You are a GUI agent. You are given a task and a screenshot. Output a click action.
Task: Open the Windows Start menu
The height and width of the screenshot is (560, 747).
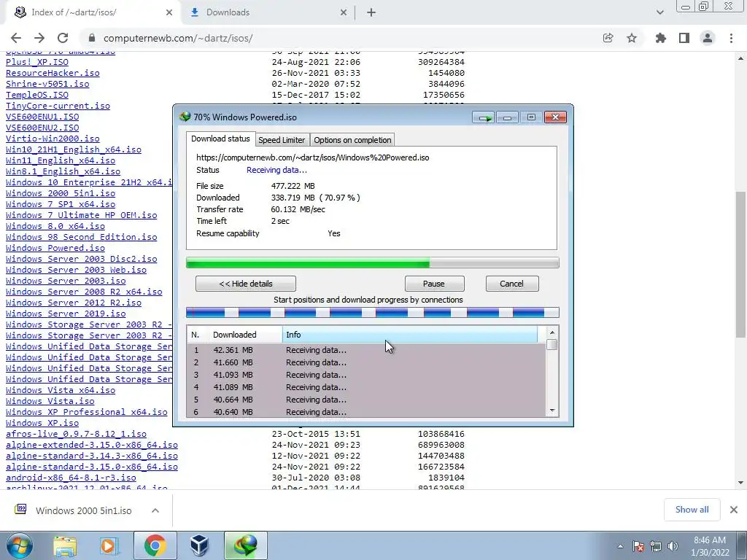point(20,545)
